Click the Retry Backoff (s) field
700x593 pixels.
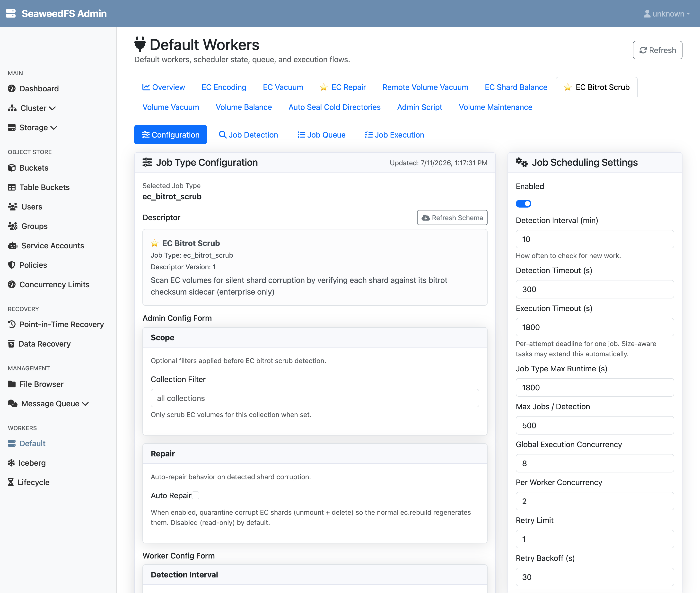[x=595, y=577]
